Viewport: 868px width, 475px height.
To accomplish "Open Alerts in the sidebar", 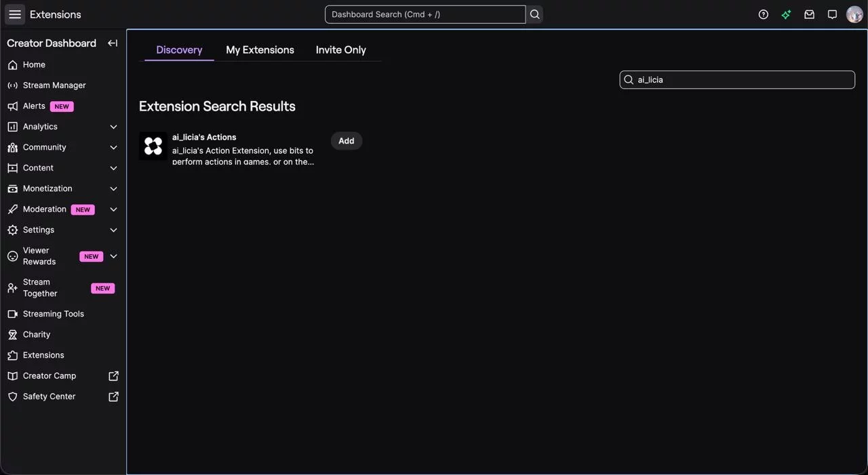I will click(34, 105).
